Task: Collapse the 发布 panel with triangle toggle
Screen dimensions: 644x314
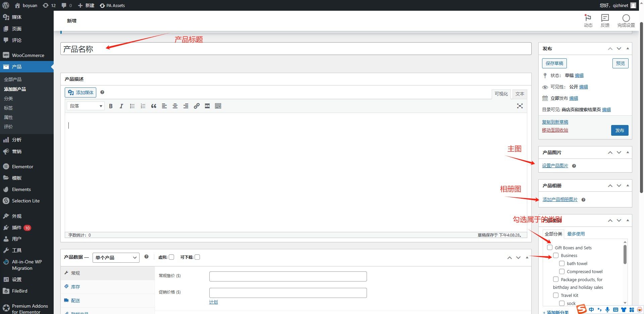Action: pos(628,49)
